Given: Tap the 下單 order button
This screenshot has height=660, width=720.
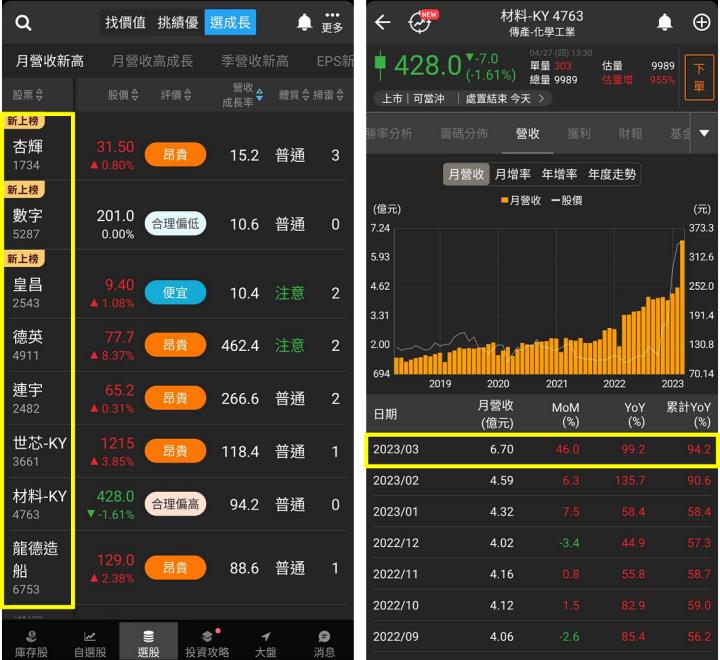Looking at the screenshot, I should tap(698, 77).
